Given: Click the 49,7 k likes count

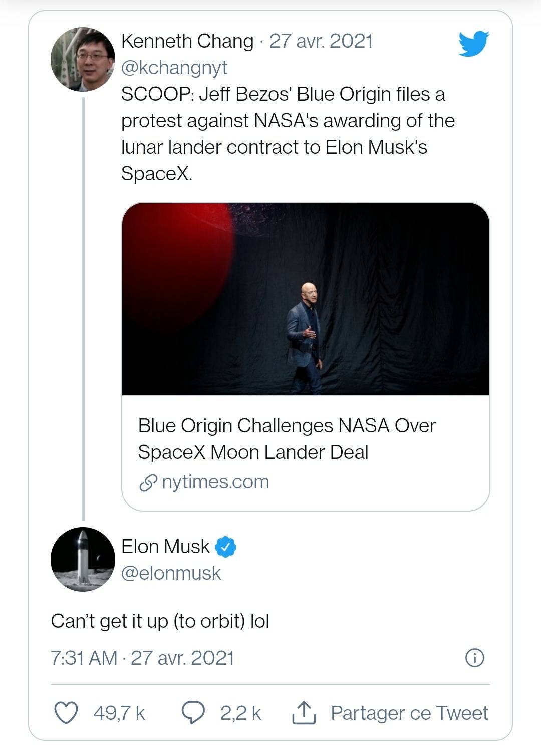Looking at the screenshot, I should click(x=119, y=713).
